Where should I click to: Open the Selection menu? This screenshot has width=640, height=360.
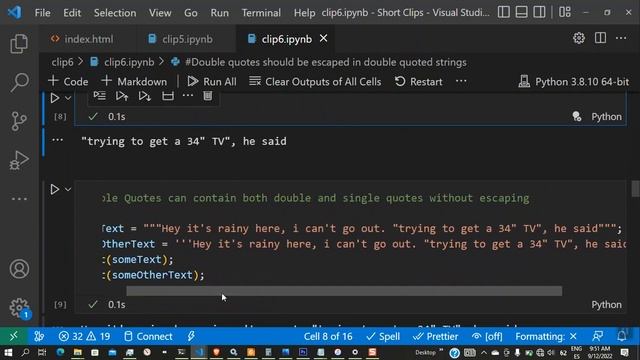[x=115, y=13]
